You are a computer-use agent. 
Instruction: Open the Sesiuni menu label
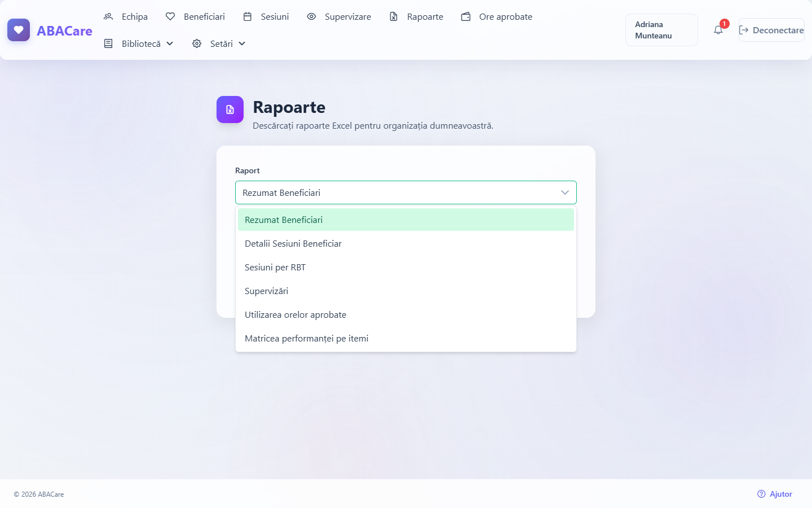coord(275,16)
